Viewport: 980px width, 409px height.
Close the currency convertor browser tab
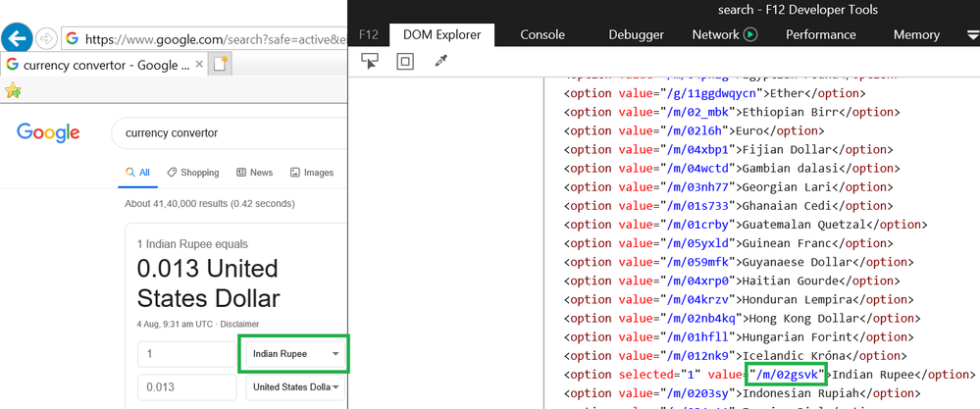(199, 65)
